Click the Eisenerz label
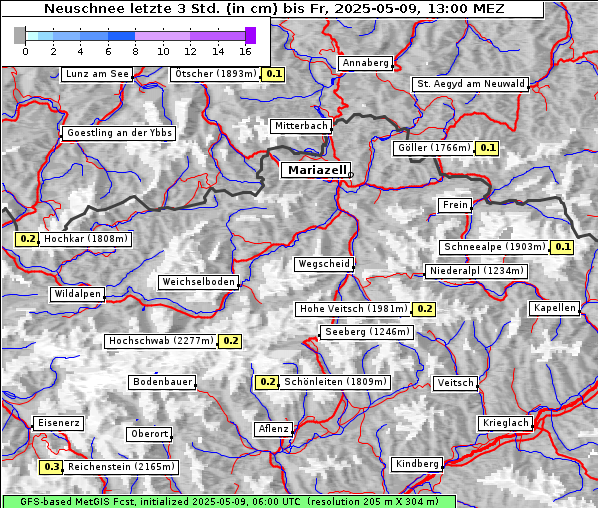This screenshot has height=508, width=598. 58,423
